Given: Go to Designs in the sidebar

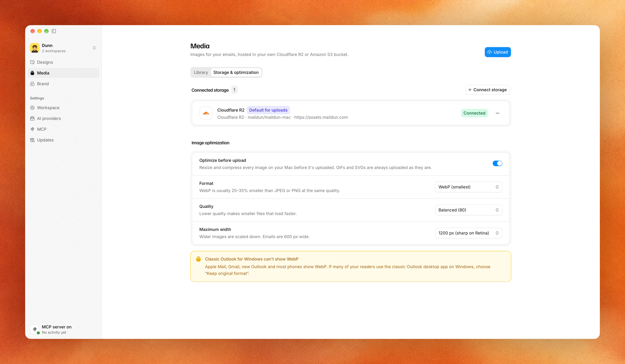Looking at the screenshot, I should pos(63,62).
